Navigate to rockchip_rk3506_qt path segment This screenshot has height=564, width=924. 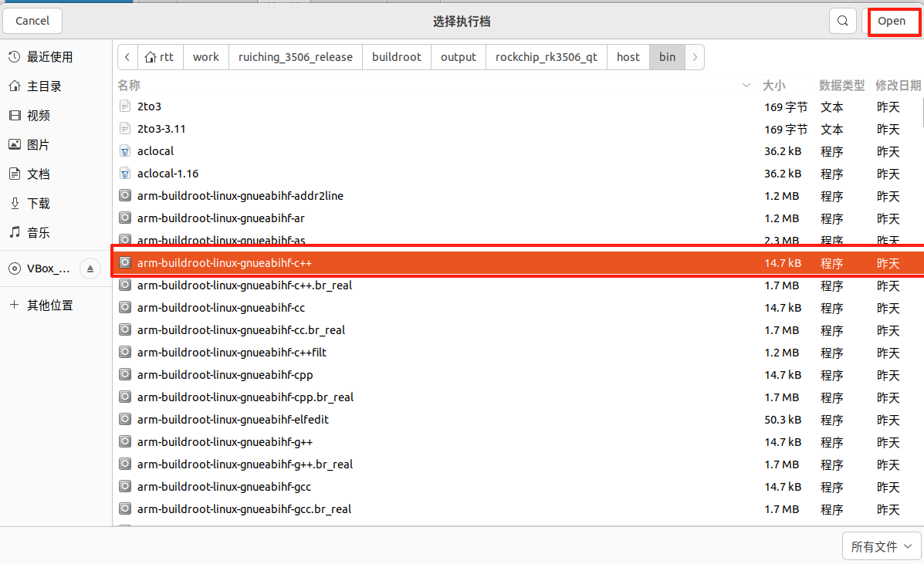(546, 57)
